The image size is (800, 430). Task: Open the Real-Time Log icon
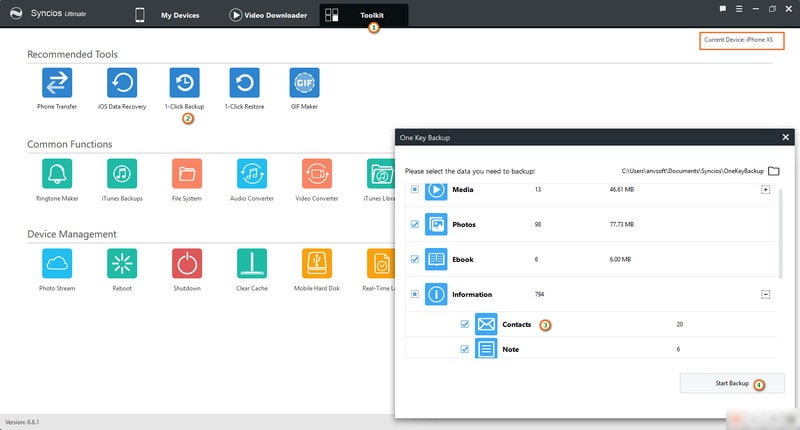pyautogui.click(x=381, y=263)
